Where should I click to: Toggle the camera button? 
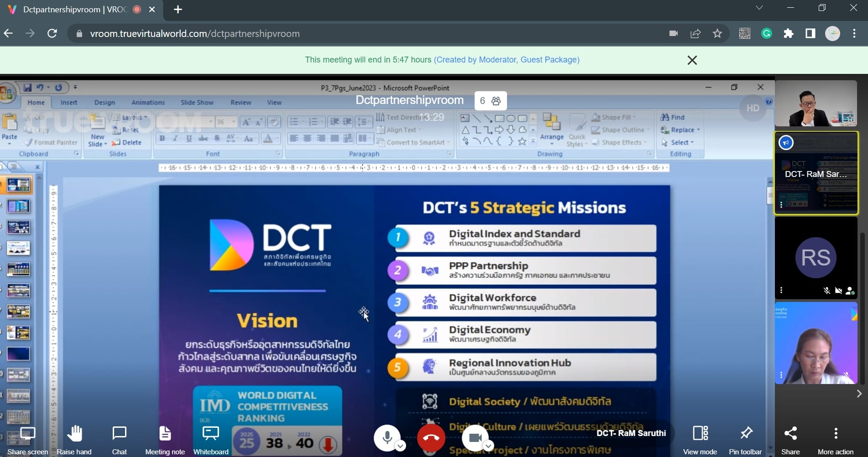pos(475,438)
